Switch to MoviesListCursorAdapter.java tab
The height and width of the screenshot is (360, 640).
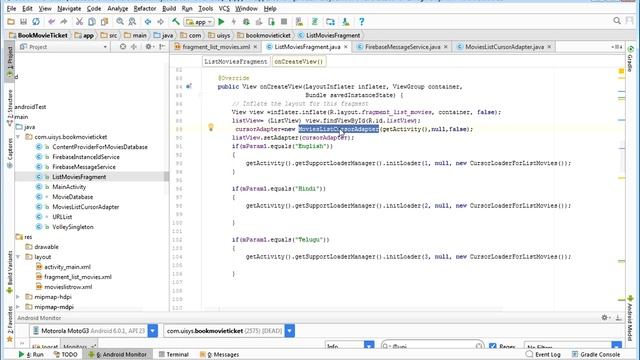click(x=504, y=47)
